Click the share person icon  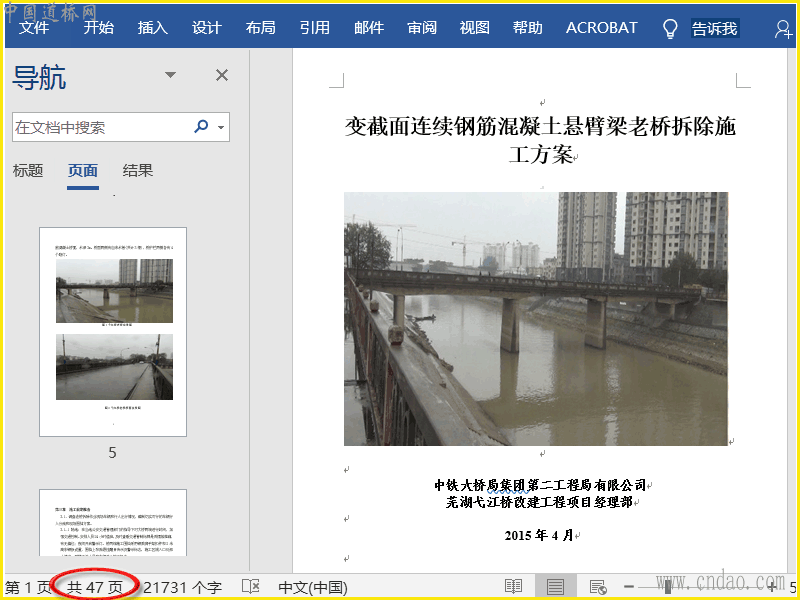(x=783, y=30)
